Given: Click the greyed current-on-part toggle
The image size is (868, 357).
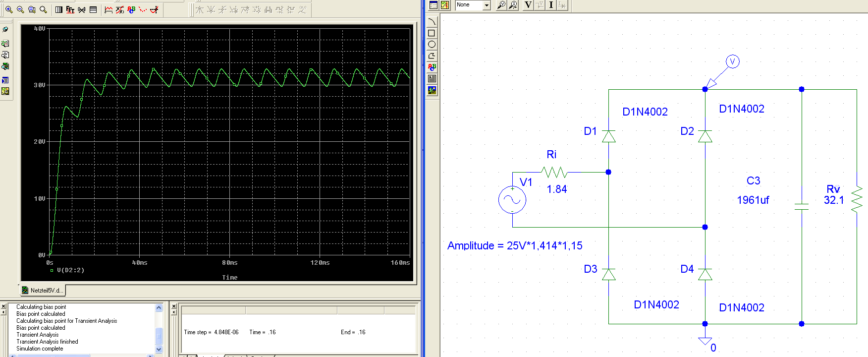Looking at the screenshot, I should 562,5.
